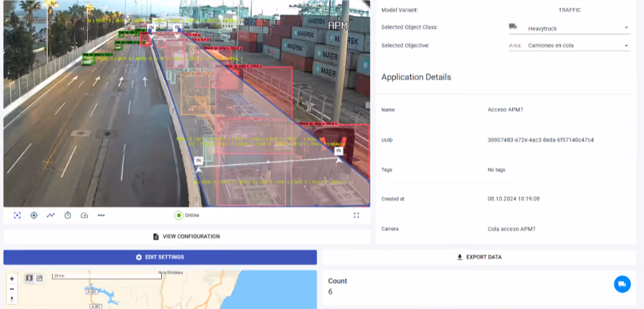Click the Count value 6
The image size is (644, 309).
point(330,292)
